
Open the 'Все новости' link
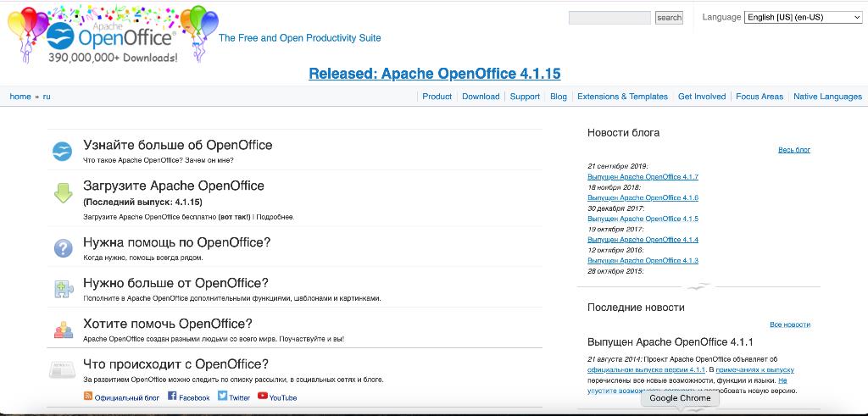[x=790, y=324]
